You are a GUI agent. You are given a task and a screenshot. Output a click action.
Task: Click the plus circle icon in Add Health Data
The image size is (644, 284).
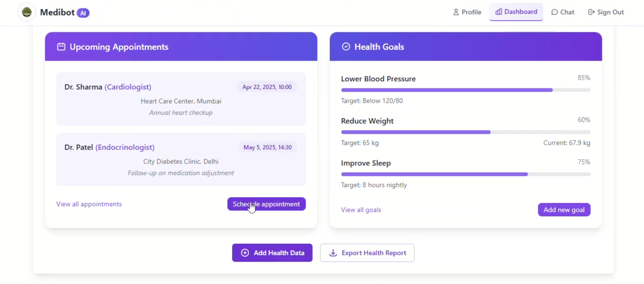pyautogui.click(x=245, y=253)
